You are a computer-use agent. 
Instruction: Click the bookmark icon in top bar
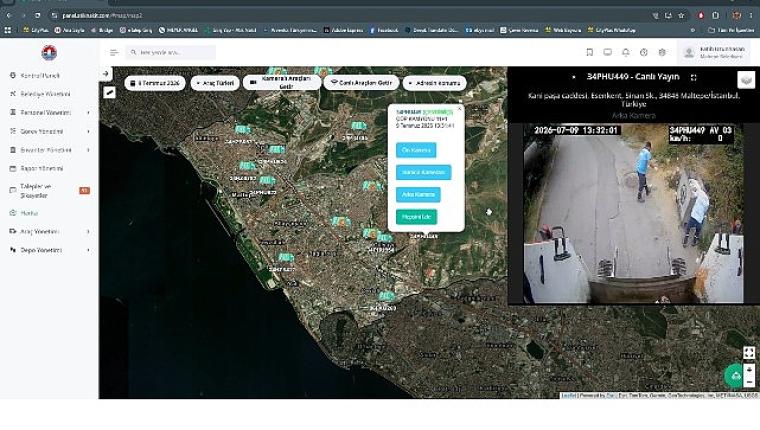589,52
